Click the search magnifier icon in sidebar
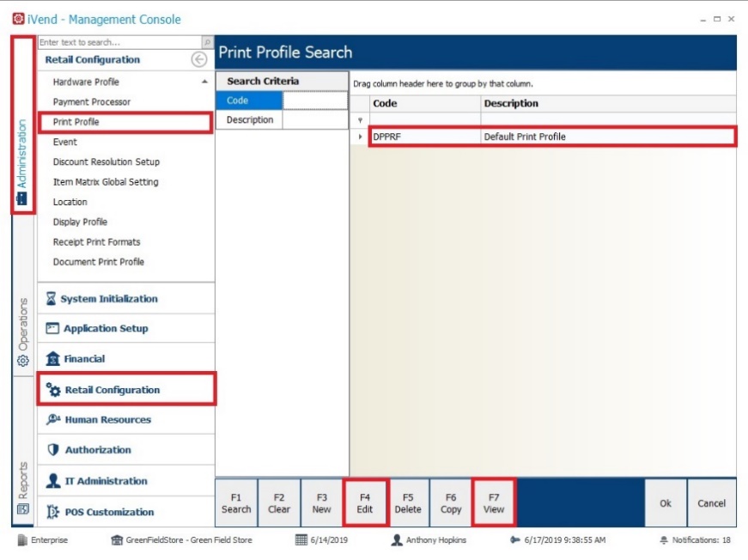 point(206,42)
